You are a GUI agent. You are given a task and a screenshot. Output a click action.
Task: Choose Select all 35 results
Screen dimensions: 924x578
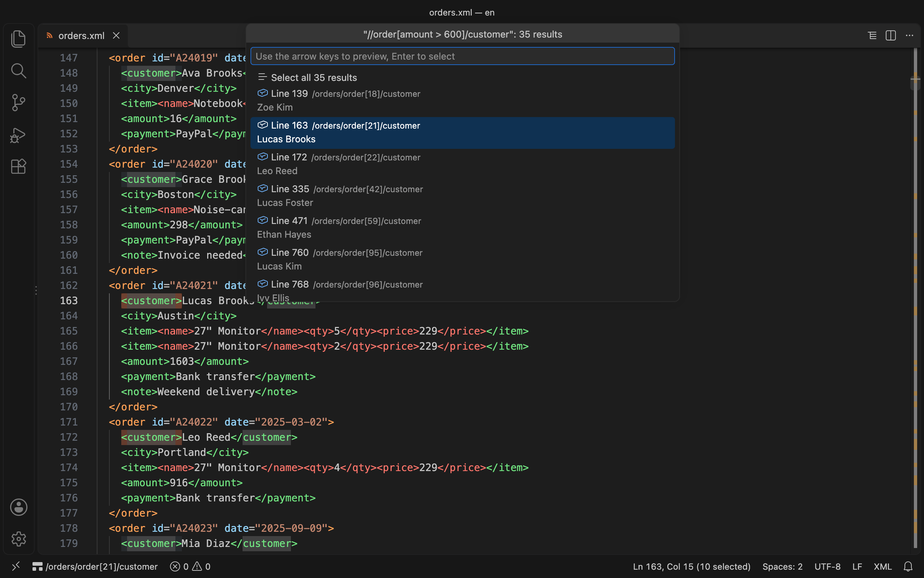pyautogui.click(x=462, y=78)
